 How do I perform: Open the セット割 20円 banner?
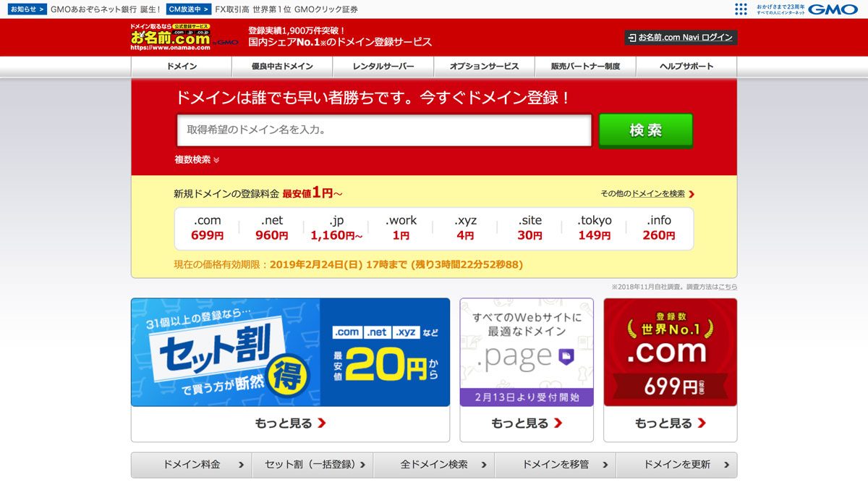[290, 352]
